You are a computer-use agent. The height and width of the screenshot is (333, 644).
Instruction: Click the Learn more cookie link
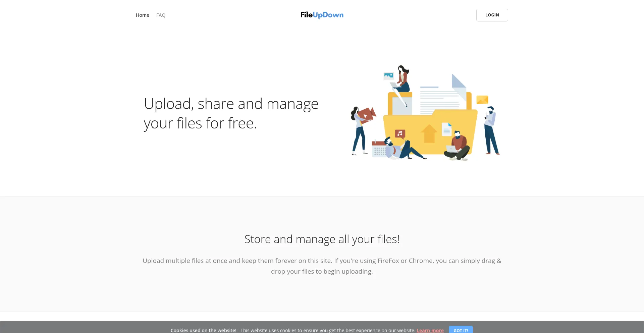pos(430,330)
